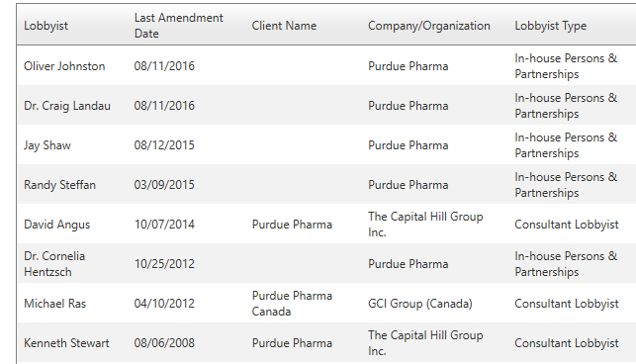Click the 08/06/2008 amendment date
This screenshot has width=636, height=364.
pyautogui.click(x=164, y=343)
